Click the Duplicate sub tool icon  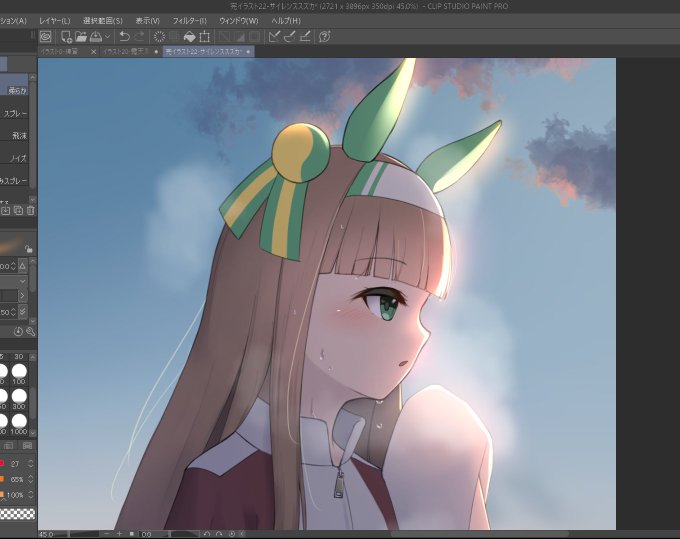pyautogui.click(x=18, y=211)
